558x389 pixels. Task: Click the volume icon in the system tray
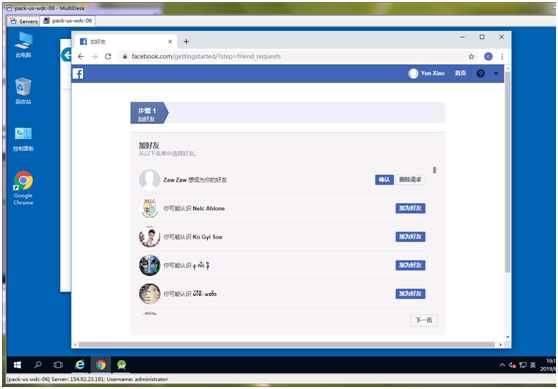(x=512, y=365)
